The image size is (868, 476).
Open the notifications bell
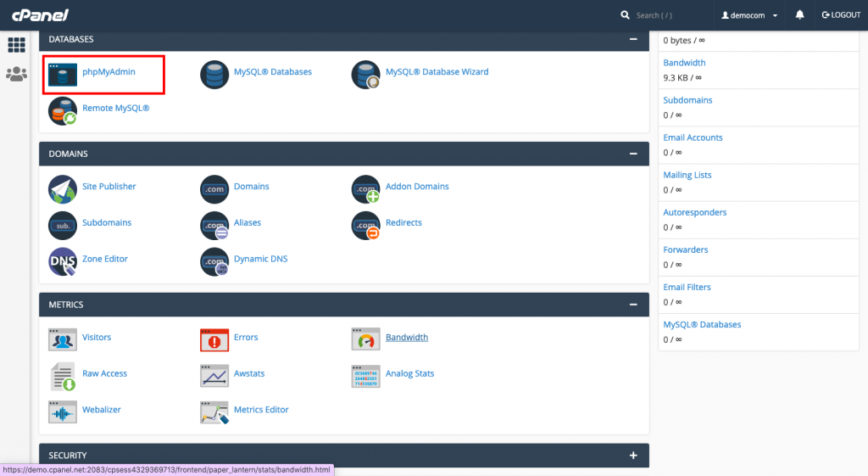coord(799,15)
